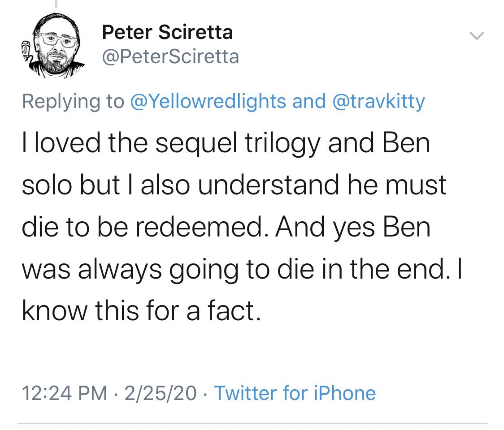Click the thread connector line above avatar

pyautogui.click(x=56, y=3)
